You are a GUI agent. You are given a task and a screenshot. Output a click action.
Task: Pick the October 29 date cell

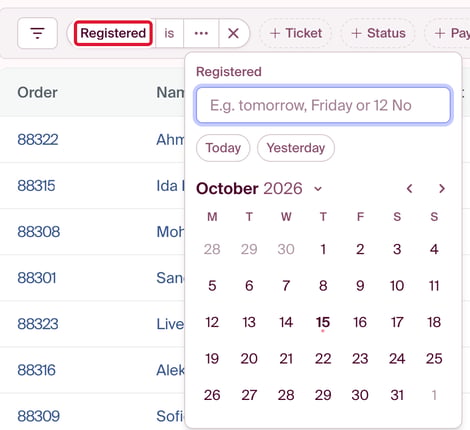pyautogui.click(x=323, y=395)
